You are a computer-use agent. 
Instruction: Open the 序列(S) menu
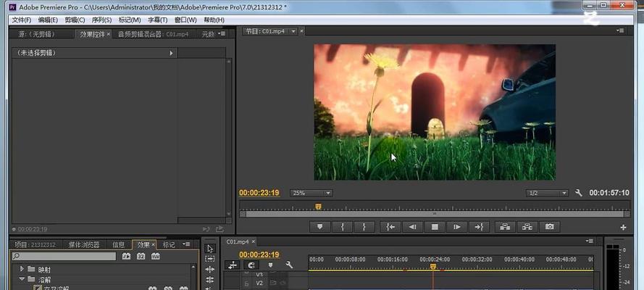point(101,20)
